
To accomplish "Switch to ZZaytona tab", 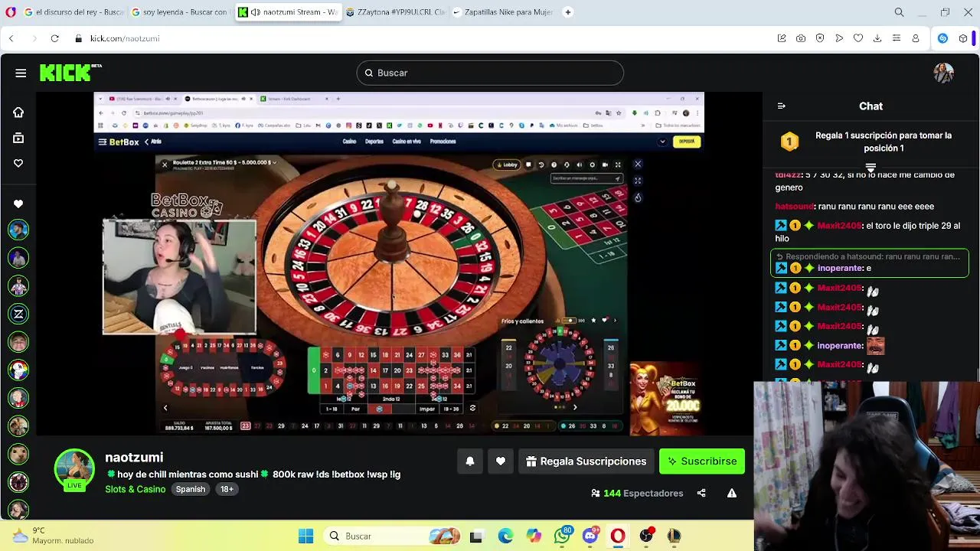I will tap(395, 12).
